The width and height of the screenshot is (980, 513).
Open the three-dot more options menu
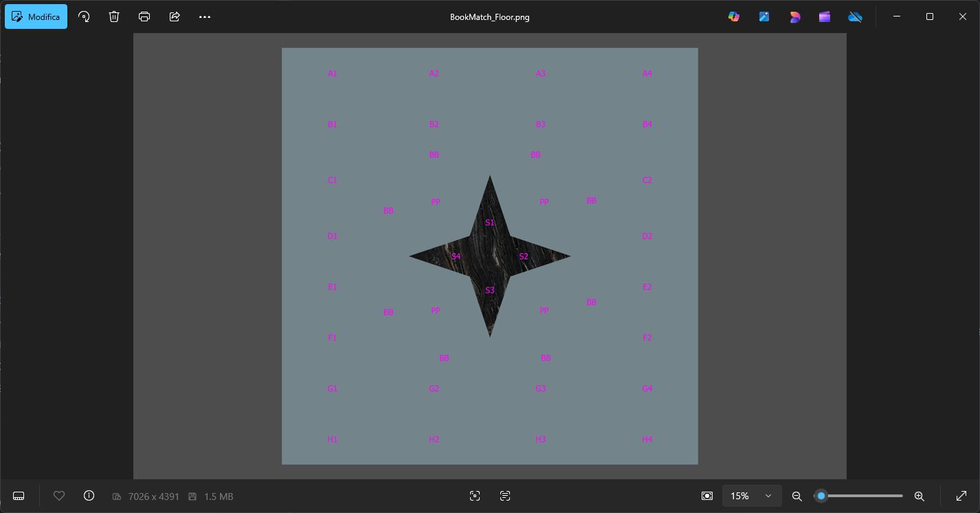point(205,17)
